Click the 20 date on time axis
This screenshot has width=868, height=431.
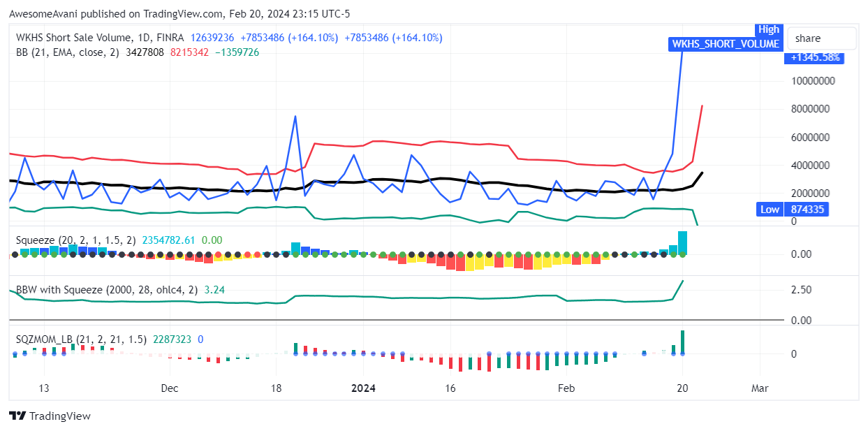click(683, 388)
